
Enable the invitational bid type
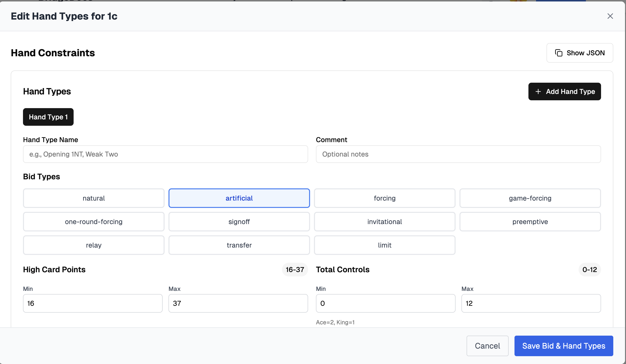pos(384,222)
